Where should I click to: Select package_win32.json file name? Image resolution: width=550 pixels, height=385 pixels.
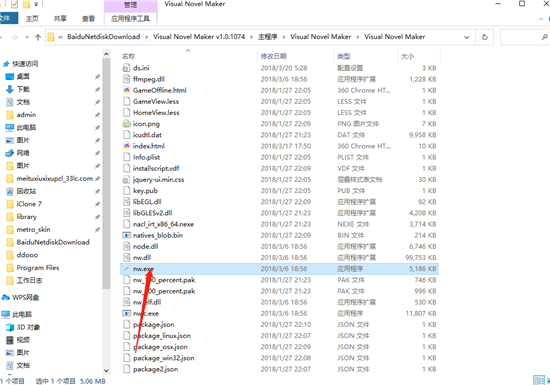click(x=163, y=358)
